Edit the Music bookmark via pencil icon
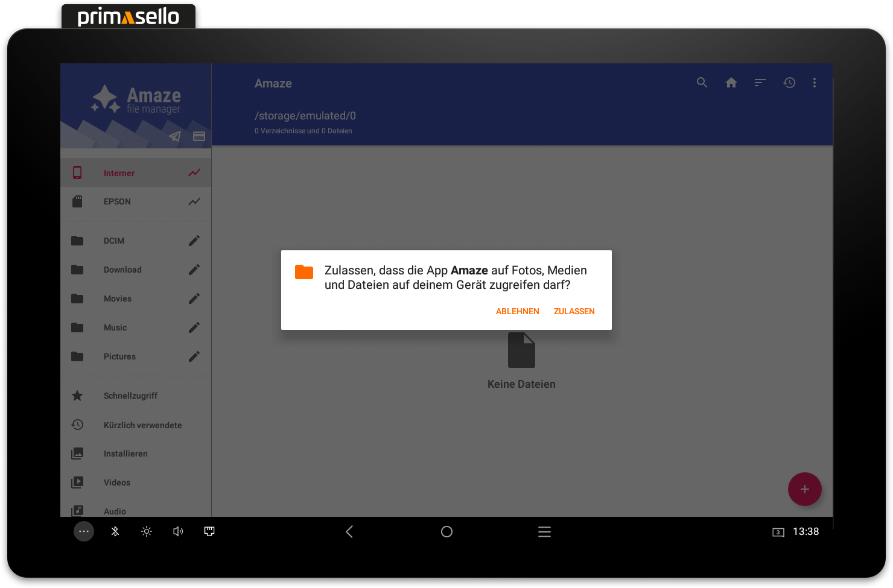This screenshot has width=893, height=588. coord(194,327)
